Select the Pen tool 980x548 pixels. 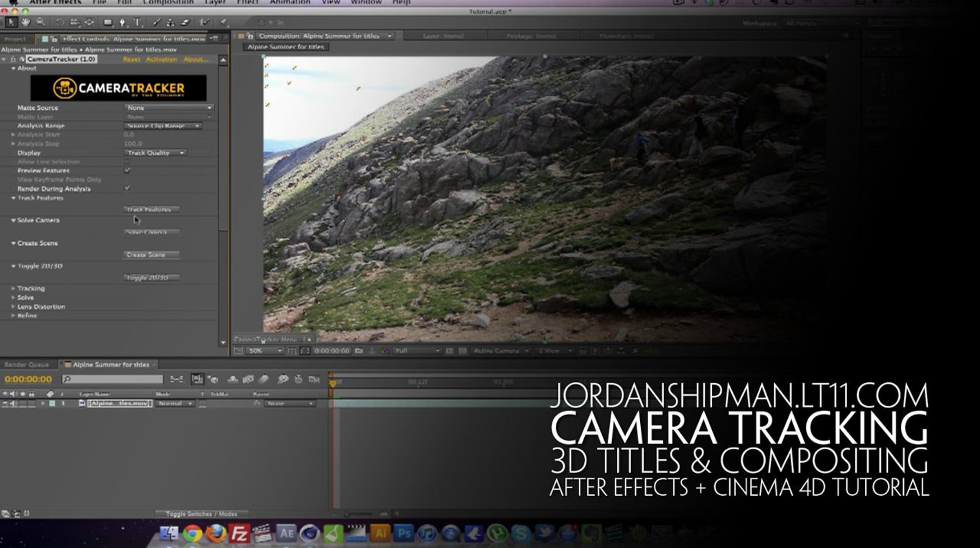122,22
